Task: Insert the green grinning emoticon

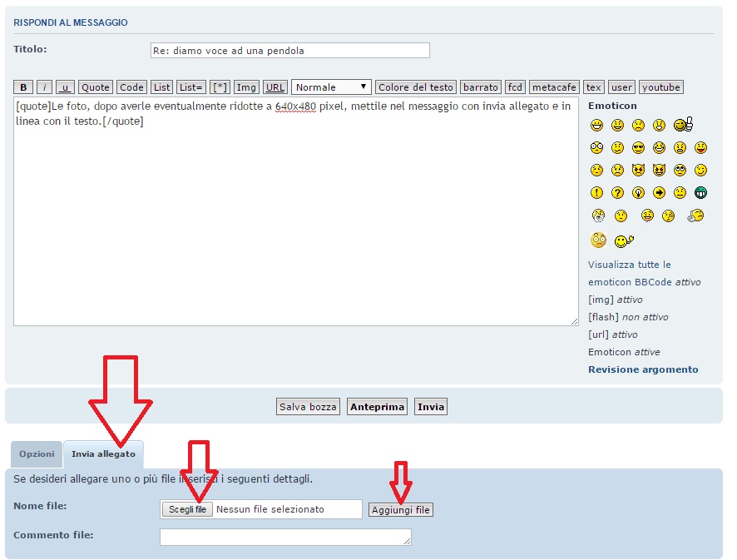Action: coord(700,193)
